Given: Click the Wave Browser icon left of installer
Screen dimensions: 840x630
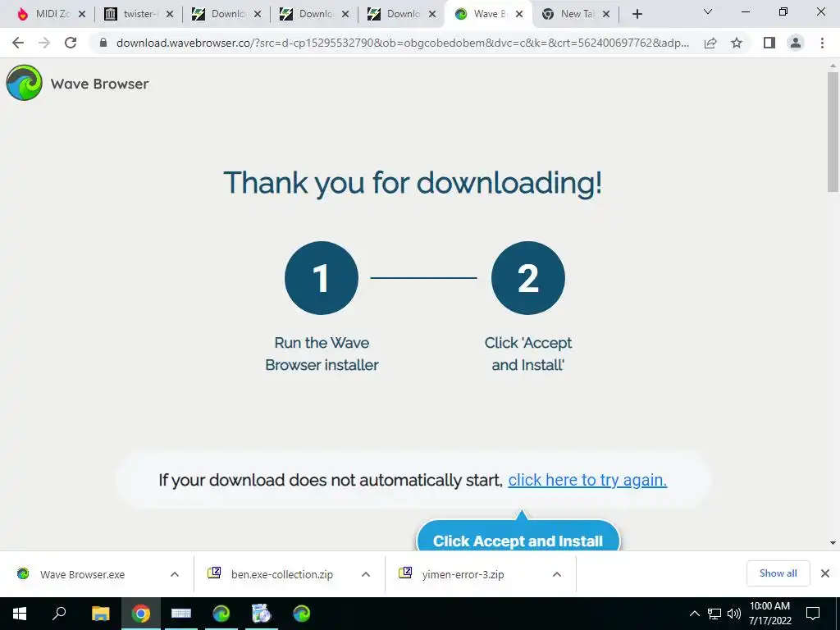Looking at the screenshot, I should tap(221, 614).
